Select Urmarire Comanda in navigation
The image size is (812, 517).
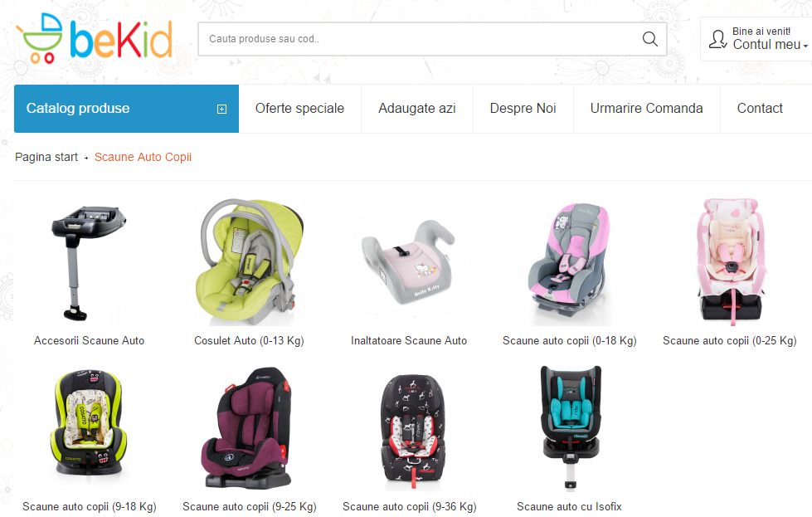coord(646,108)
